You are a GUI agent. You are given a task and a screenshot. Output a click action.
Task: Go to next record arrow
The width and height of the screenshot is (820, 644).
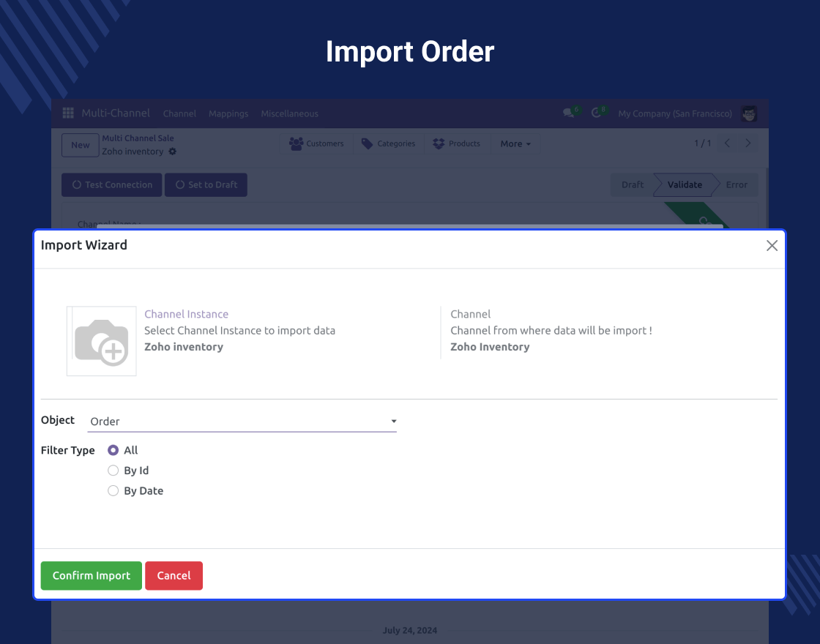click(x=748, y=143)
